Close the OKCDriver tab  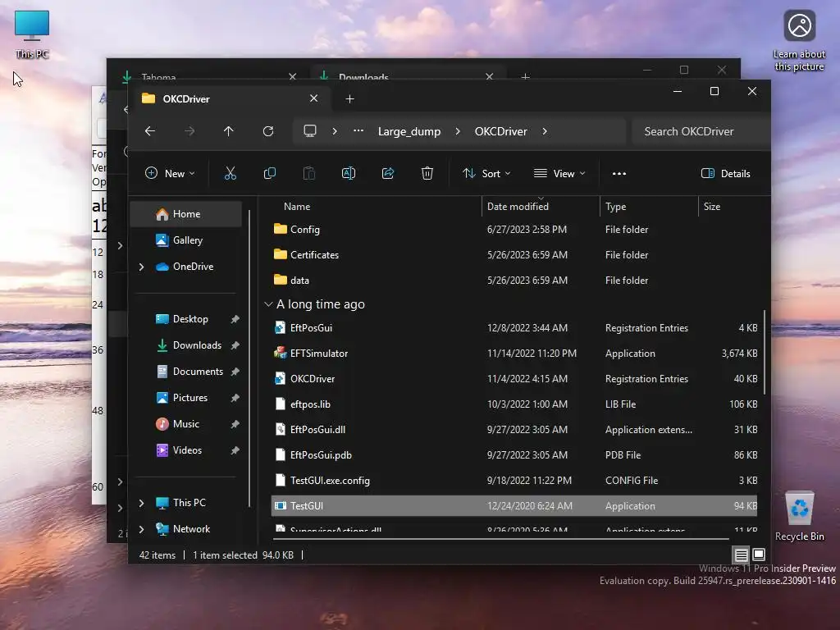click(x=313, y=98)
